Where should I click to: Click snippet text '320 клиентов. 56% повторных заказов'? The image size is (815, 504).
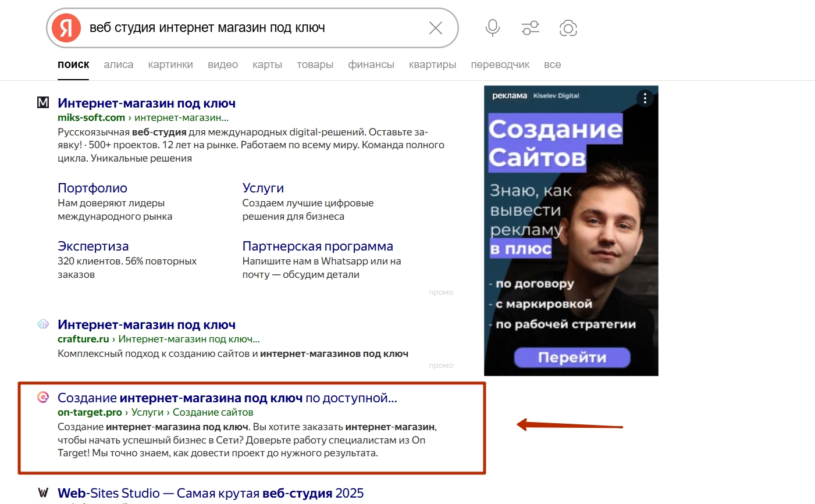[127, 268]
